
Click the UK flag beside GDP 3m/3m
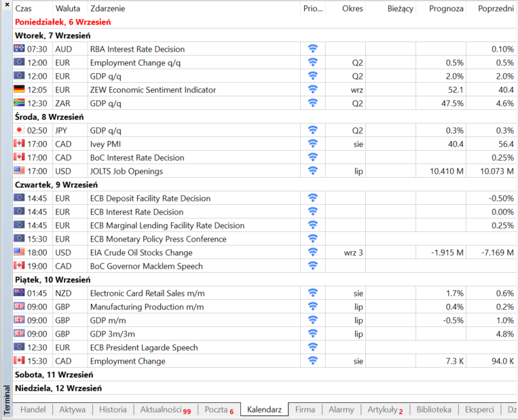click(x=19, y=333)
